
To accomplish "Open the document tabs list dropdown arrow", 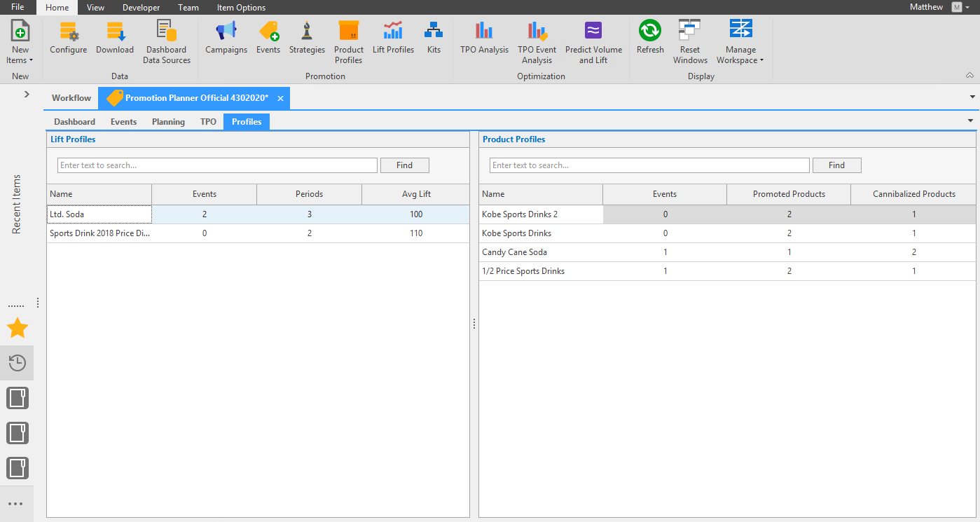I will coord(972,97).
